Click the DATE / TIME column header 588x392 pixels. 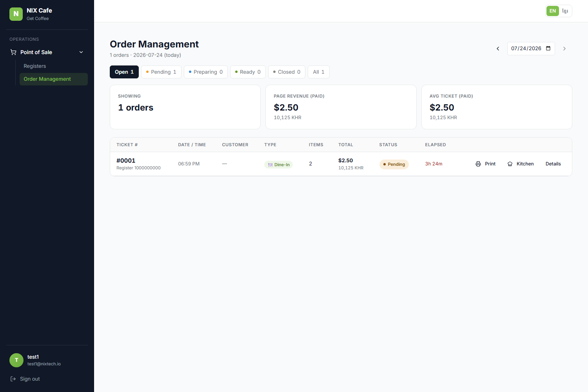coord(192,145)
